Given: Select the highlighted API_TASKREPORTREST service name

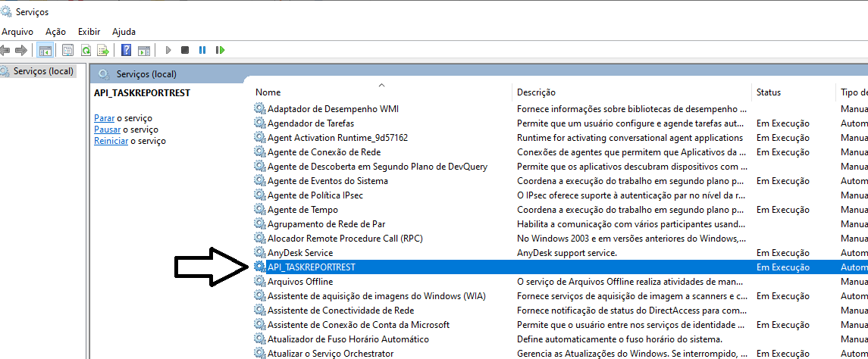Looking at the screenshot, I should coord(311,267).
